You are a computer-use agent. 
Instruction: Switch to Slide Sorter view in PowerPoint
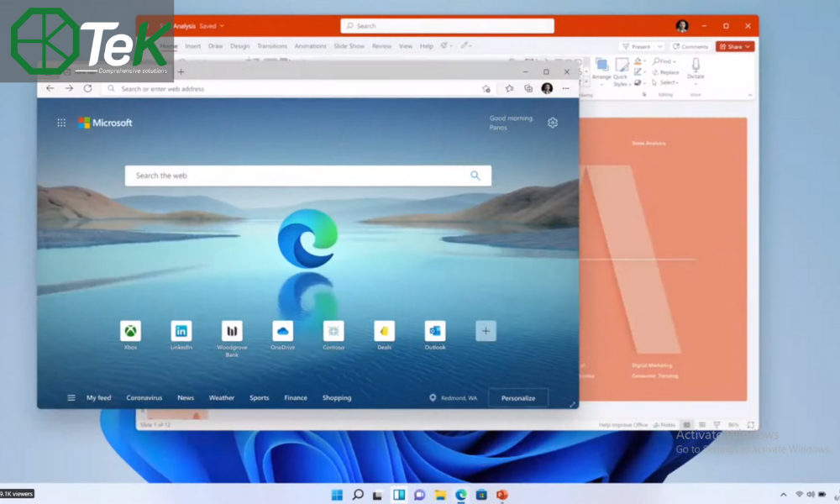pos(701,425)
